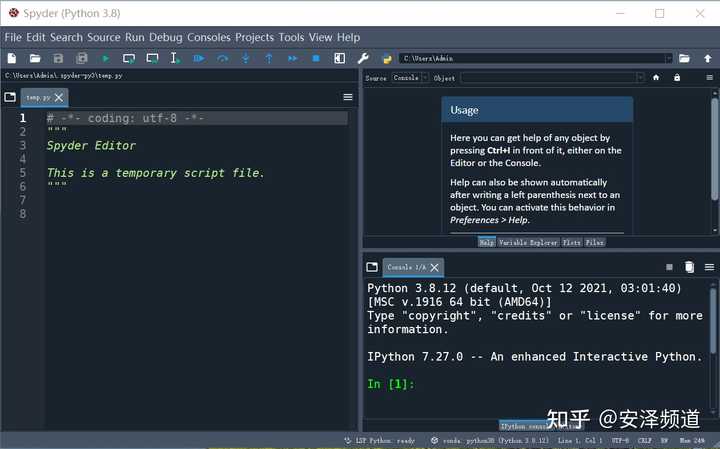
Task: Toggle the lock icon in the Help pane
Action: [677, 78]
